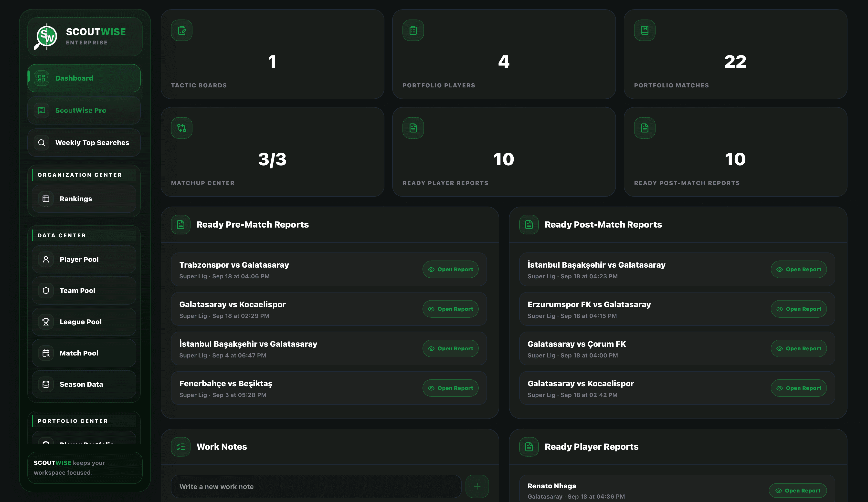This screenshot has height=502, width=868.
Task: Click the Work Notes checklist icon
Action: (x=181, y=447)
